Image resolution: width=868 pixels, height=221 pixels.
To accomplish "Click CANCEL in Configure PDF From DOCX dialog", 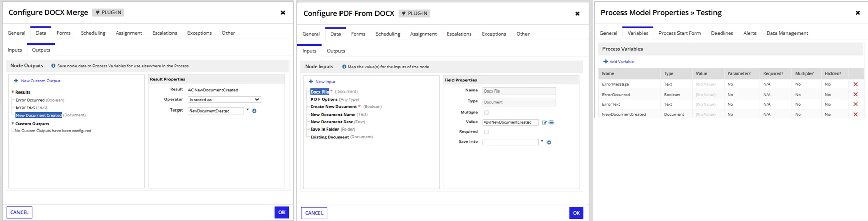I will coord(314,213).
